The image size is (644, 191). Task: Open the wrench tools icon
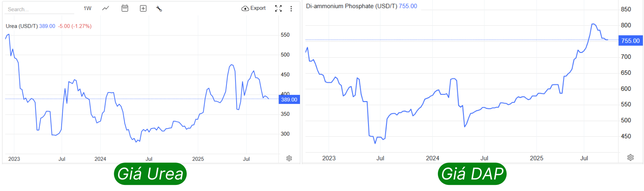point(159,9)
